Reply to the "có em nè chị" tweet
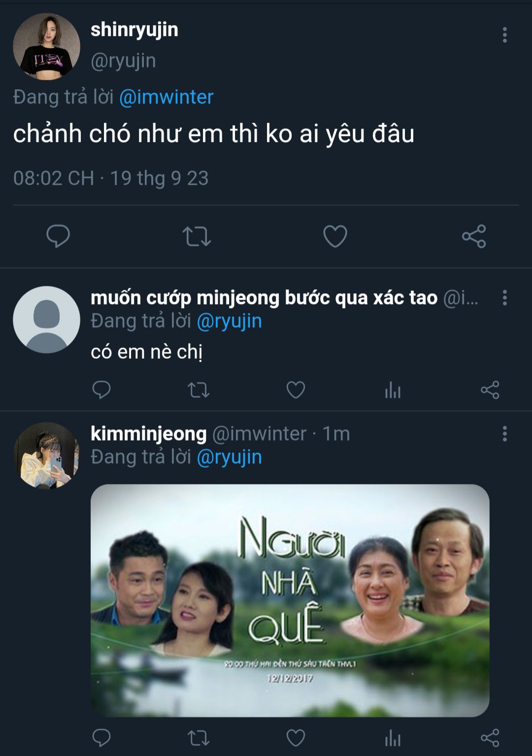 tap(101, 390)
